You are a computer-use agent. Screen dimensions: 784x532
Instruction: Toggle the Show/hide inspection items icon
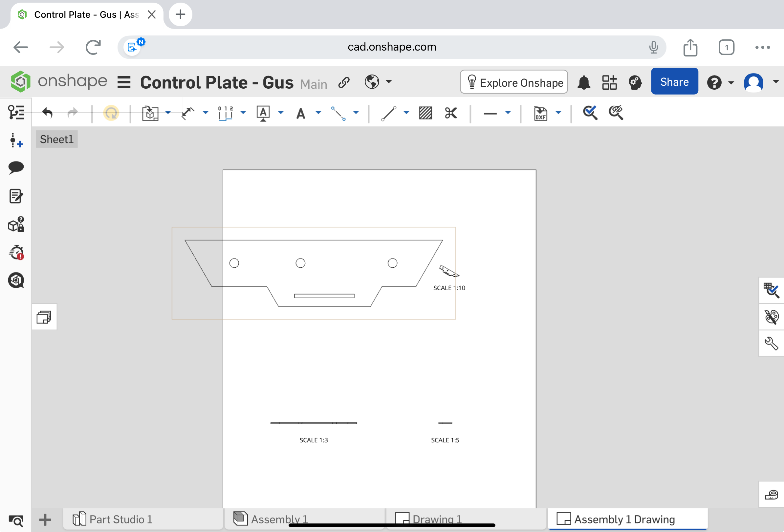coord(616,113)
